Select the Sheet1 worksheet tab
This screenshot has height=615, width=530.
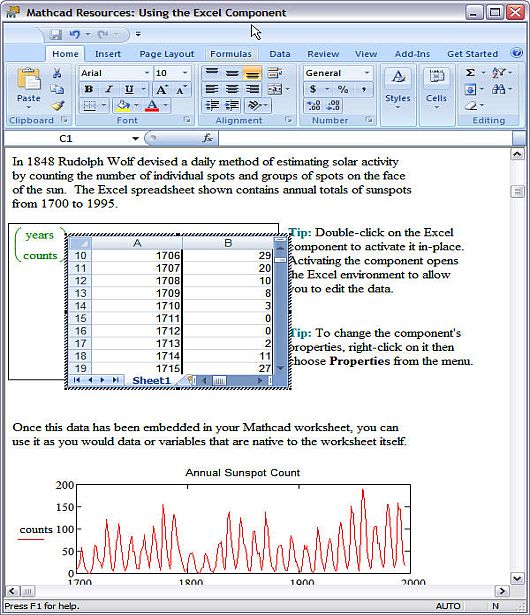[x=151, y=380]
